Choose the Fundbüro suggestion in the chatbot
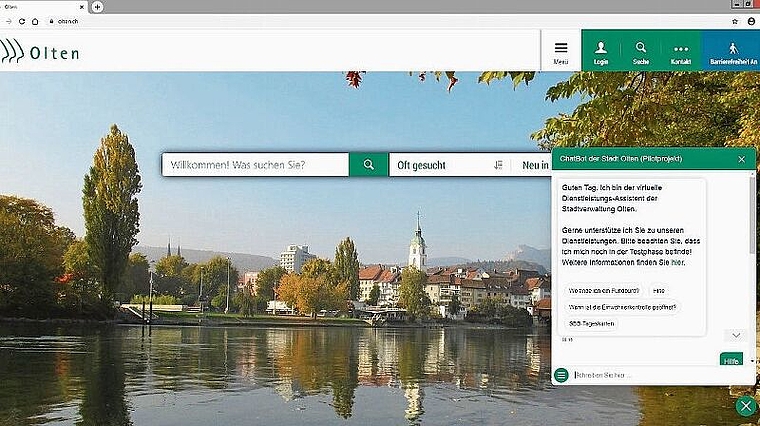The image size is (760, 426). (x=603, y=291)
